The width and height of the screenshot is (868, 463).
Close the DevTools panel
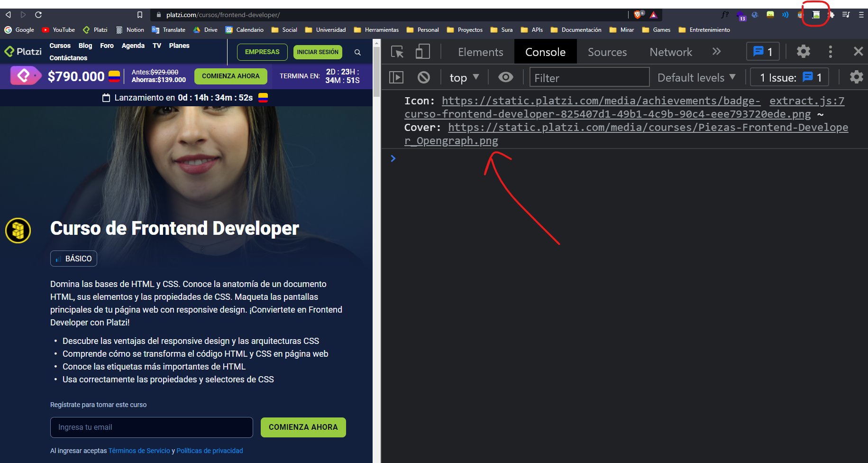click(858, 51)
